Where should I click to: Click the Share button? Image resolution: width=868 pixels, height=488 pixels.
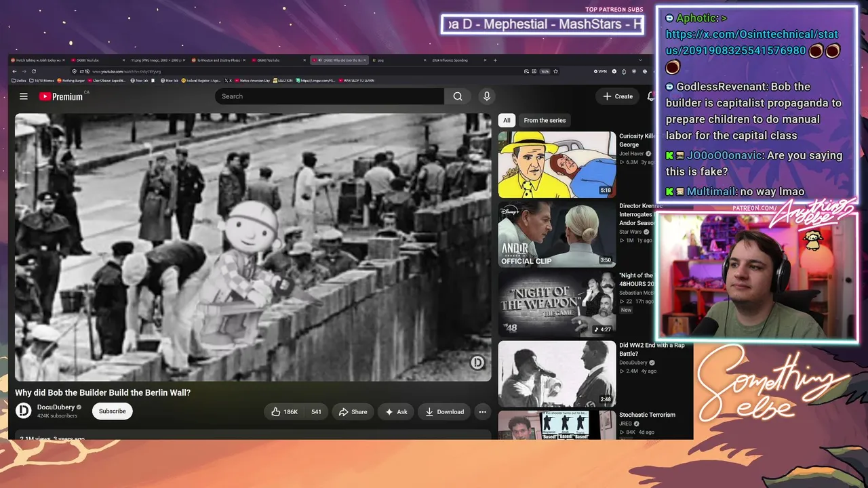[x=353, y=411]
